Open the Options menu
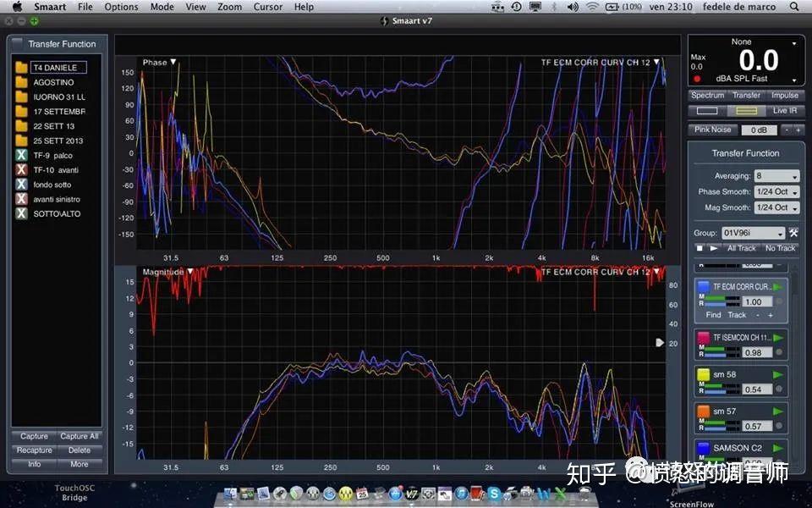 (121, 7)
